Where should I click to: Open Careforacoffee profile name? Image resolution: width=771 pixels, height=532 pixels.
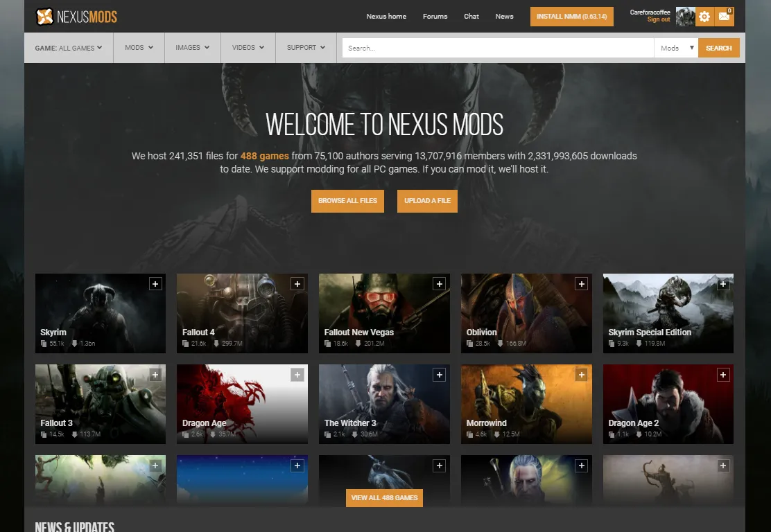650,12
